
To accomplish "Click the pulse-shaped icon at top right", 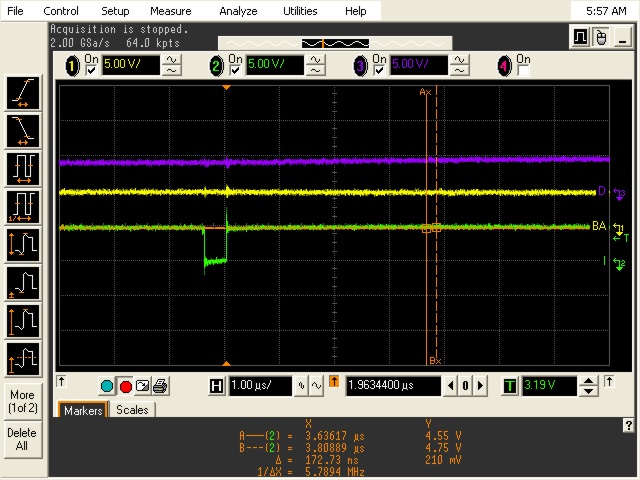I will click(580, 37).
